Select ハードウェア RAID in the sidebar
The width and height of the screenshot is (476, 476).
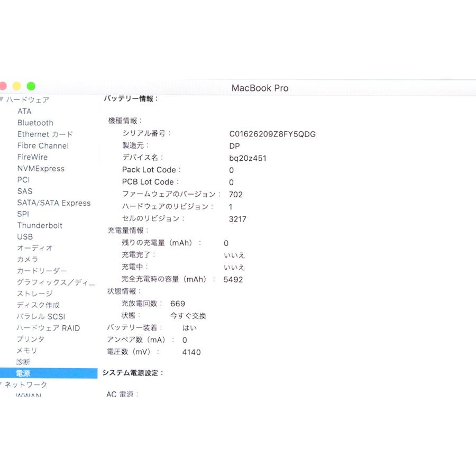pos(48,328)
